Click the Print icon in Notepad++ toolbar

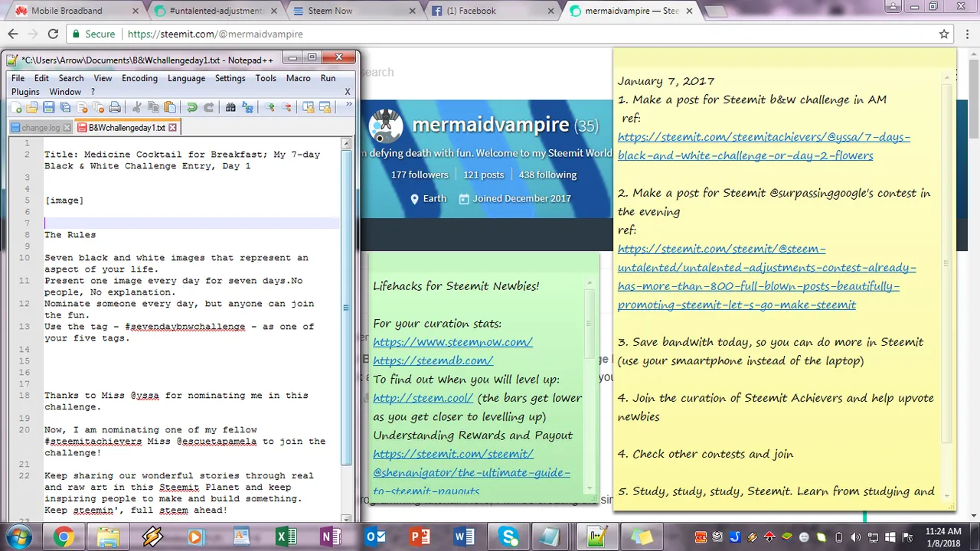click(115, 108)
